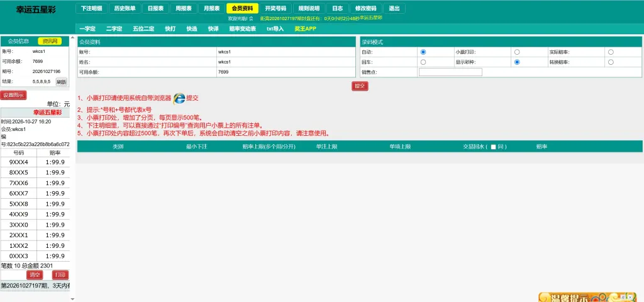Select the 小票打印 radio button
The width and height of the screenshot is (644, 302).
click(x=517, y=52)
